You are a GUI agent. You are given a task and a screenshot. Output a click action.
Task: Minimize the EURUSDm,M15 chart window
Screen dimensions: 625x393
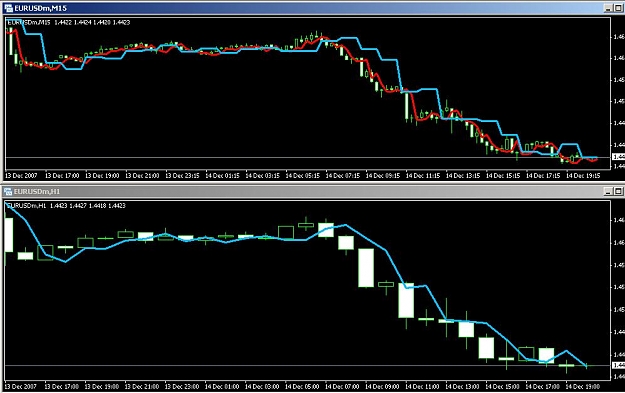pos(608,8)
